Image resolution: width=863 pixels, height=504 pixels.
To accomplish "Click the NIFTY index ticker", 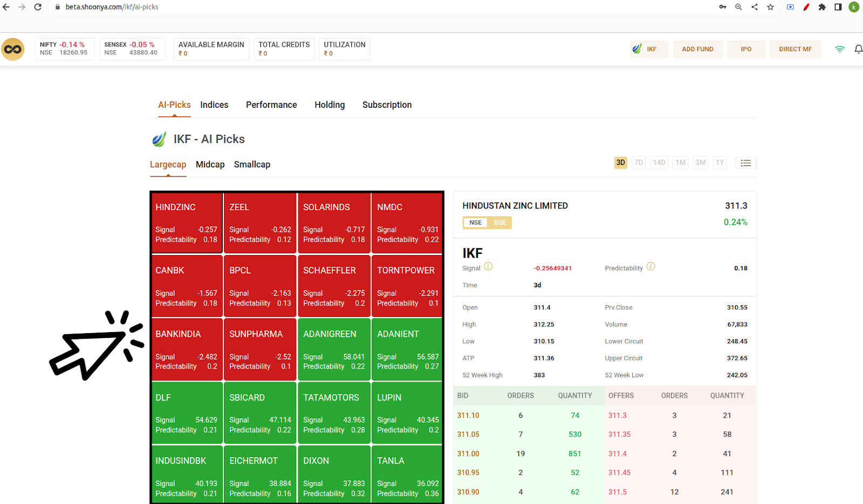I will click(65, 49).
